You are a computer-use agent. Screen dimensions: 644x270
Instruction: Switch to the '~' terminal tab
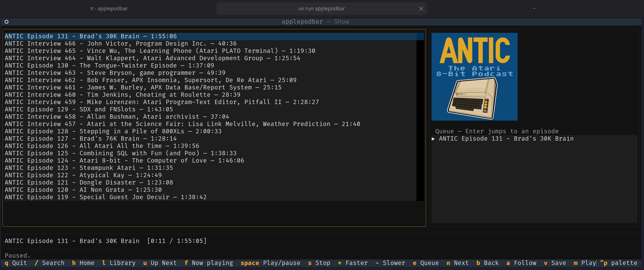pos(534,8)
